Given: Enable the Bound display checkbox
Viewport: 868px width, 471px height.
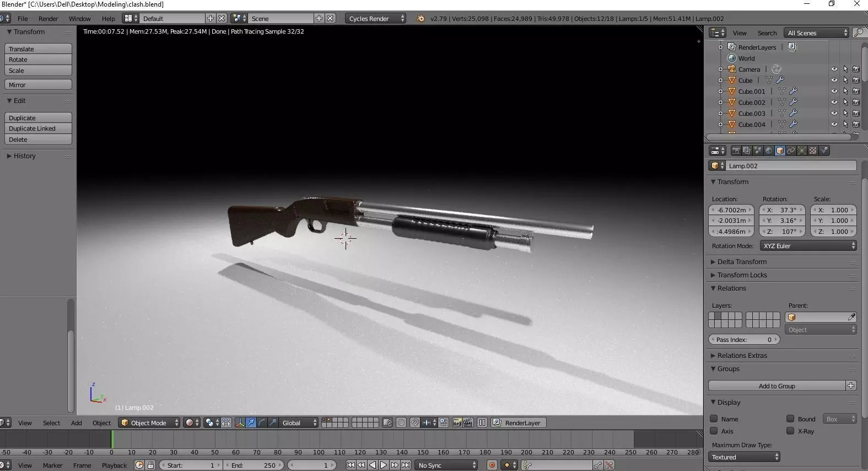Looking at the screenshot, I should coord(790,419).
